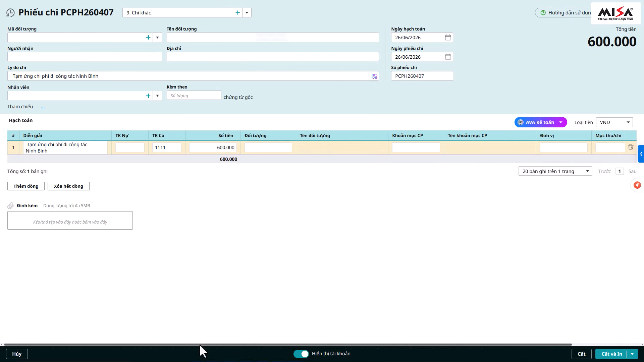Add new Nhân viên with plus icon

tap(148, 96)
